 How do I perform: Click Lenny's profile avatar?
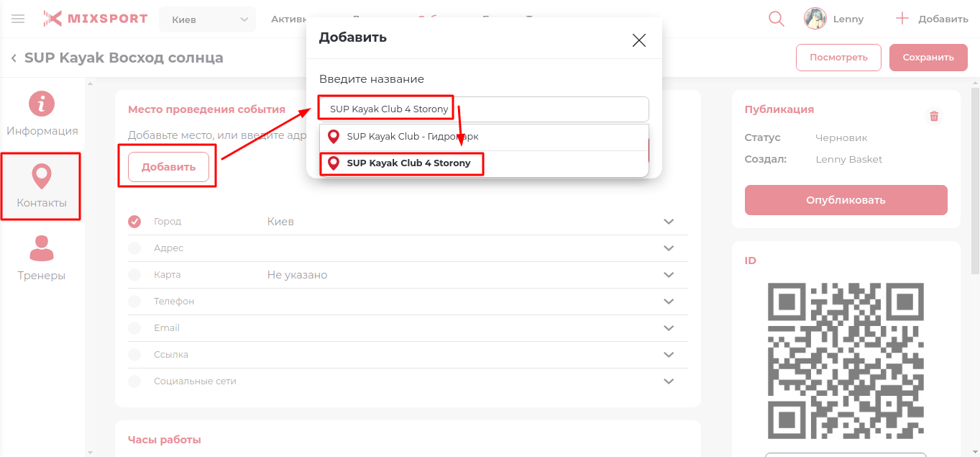click(x=815, y=19)
